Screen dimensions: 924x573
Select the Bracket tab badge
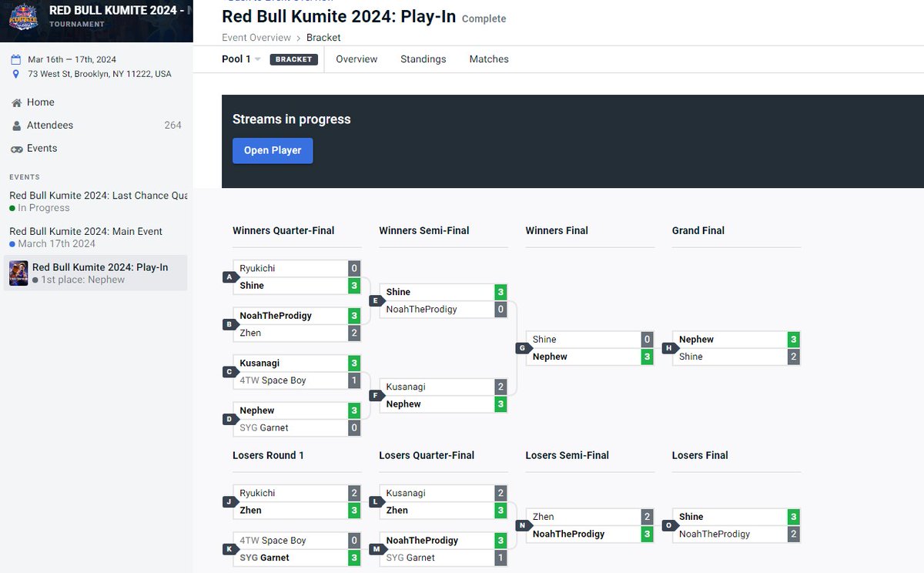(x=293, y=59)
